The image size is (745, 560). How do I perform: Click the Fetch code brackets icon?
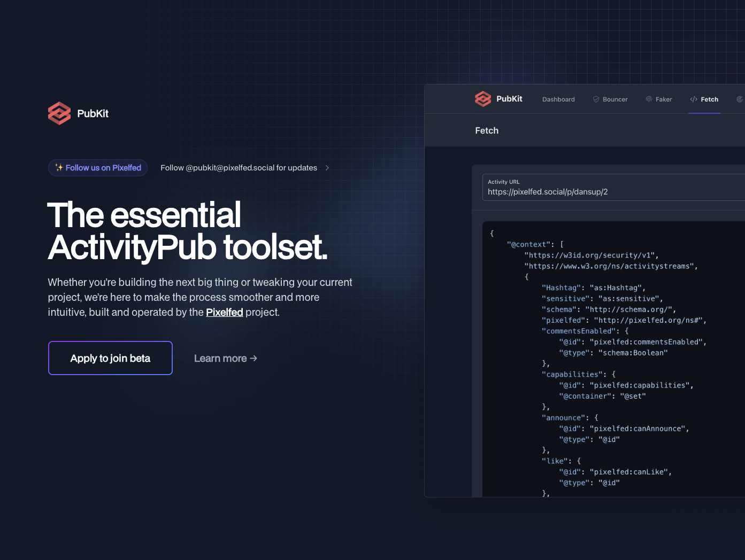click(x=694, y=99)
